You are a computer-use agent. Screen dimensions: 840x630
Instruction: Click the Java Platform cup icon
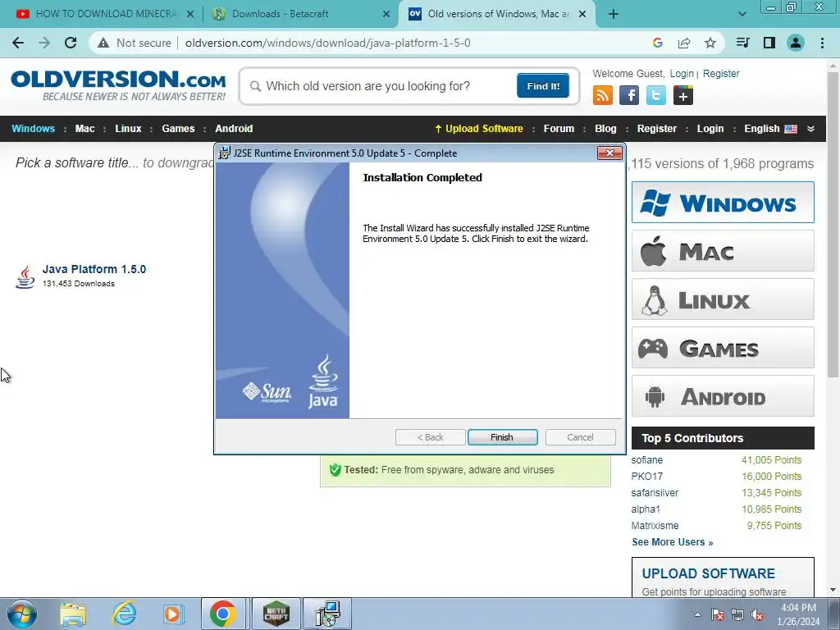click(25, 276)
